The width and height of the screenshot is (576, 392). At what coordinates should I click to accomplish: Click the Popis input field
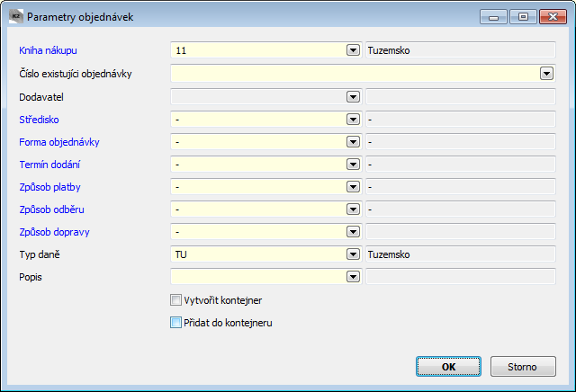click(258, 277)
